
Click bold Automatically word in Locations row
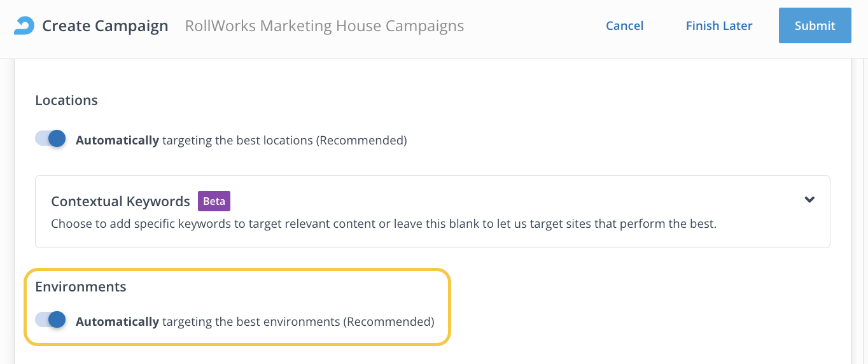pos(117,140)
